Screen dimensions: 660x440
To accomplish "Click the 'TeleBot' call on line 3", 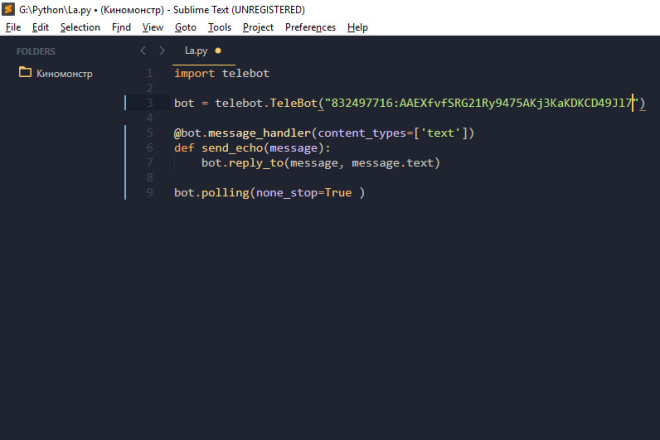I will (x=293, y=103).
